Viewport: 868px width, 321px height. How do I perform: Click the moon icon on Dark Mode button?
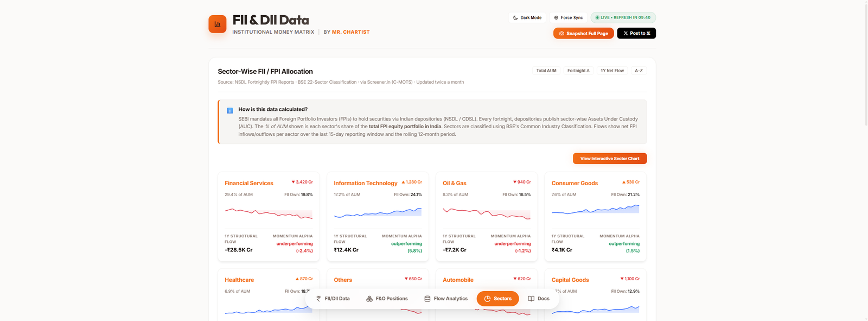(516, 17)
